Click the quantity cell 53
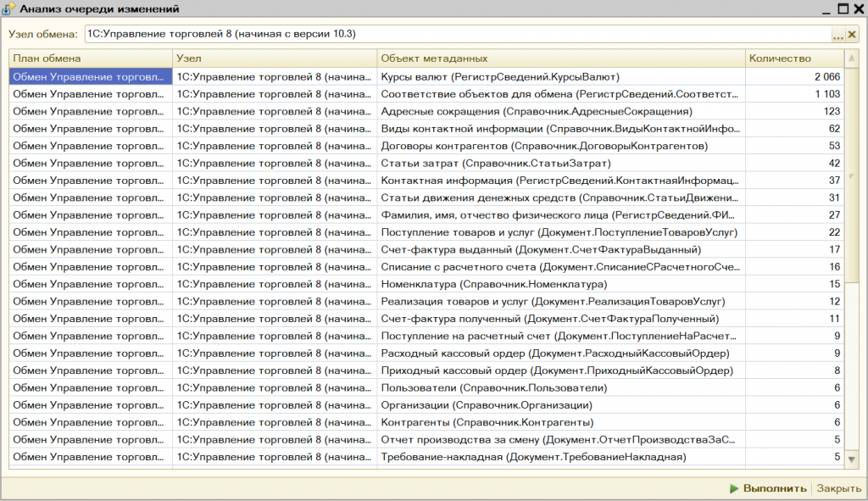Image resolution: width=868 pixels, height=501 pixels. coord(794,146)
